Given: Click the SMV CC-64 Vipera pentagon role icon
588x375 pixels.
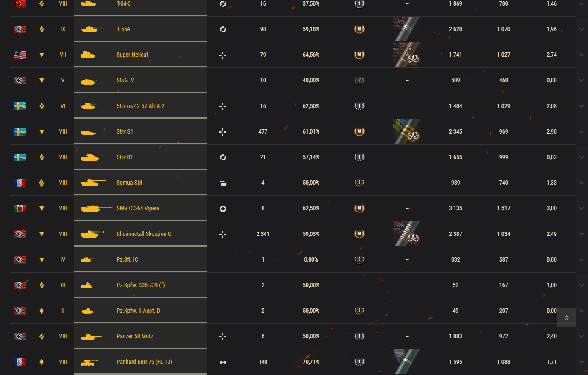Looking at the screenshot, I should [223, 209].
